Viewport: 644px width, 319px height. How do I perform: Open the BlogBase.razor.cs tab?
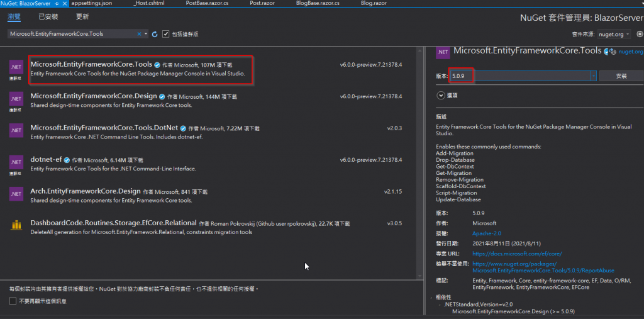click(x=318, y=3)
